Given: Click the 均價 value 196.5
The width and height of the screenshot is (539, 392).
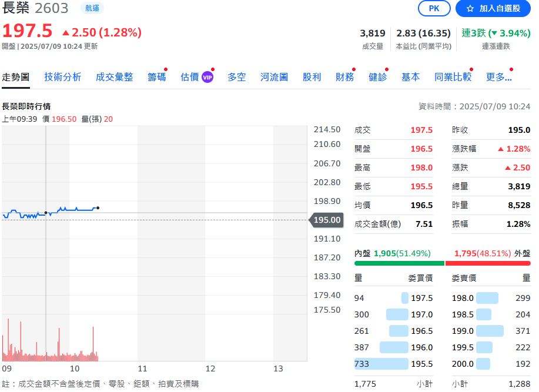Looking at the screenshot, I should (421, 206).
